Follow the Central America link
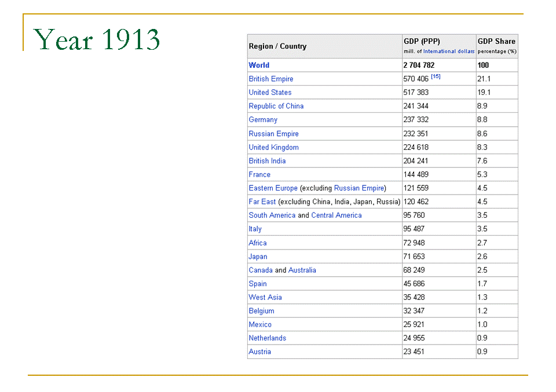This screenshot has height=392, width=556. pos(336,215)
